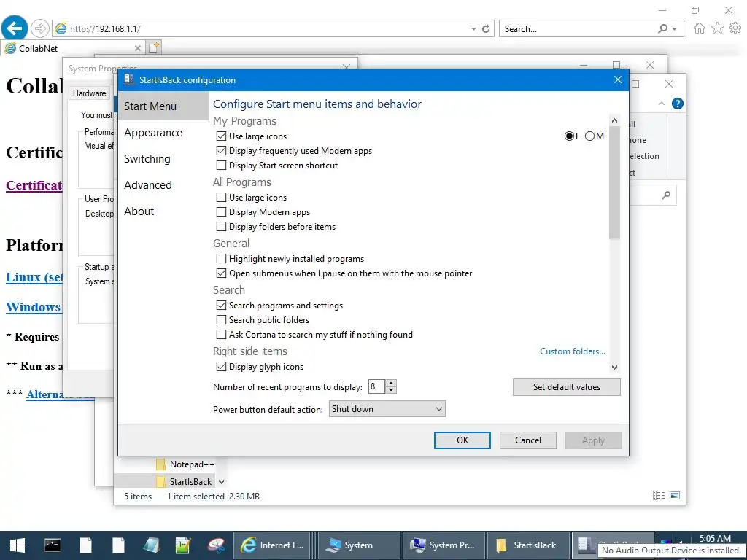This screenshot has height=560, width=747.
Task: Click the search magnifier in Explorer window
Action: click(666, 195)
